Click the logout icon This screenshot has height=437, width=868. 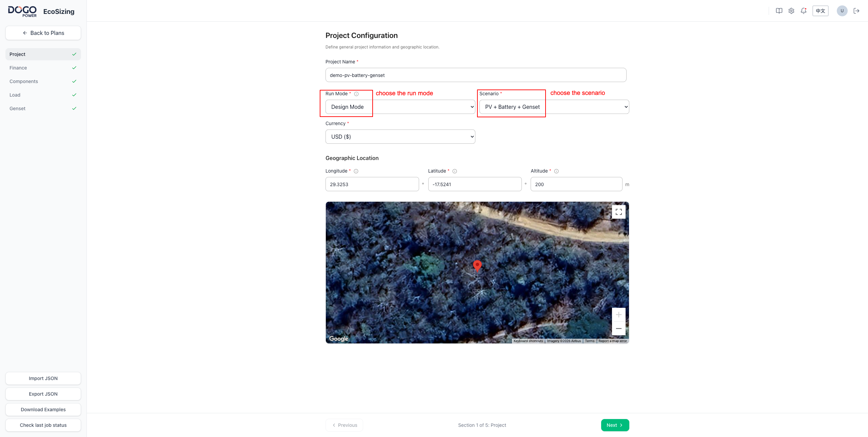click(856, 11)
